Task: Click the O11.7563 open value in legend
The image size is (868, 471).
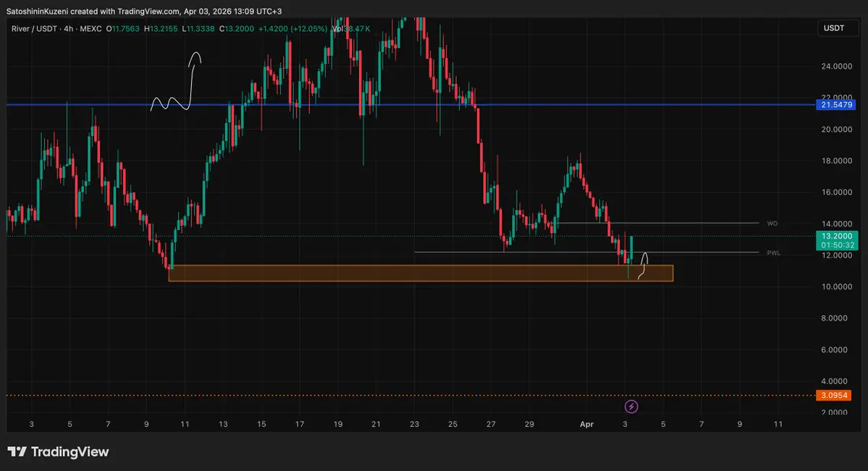Action: [x=122, y=29]
